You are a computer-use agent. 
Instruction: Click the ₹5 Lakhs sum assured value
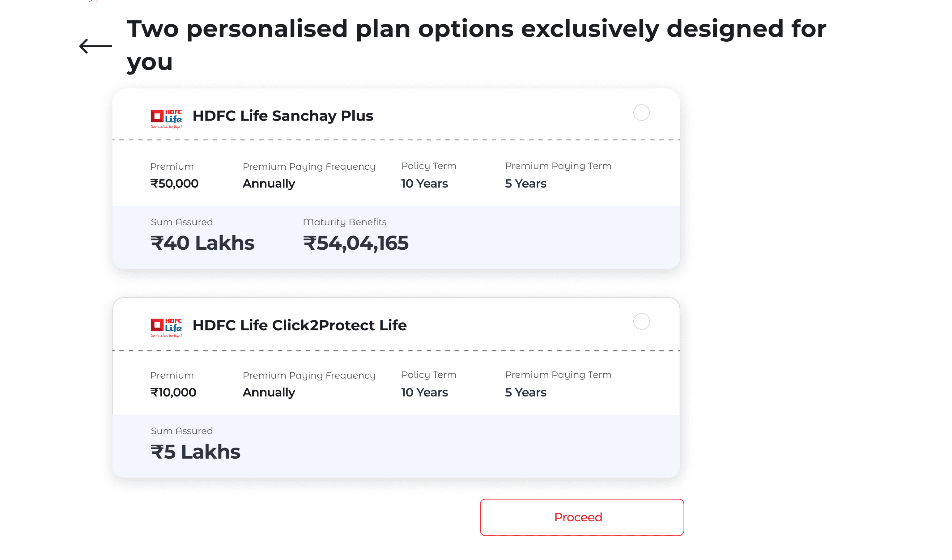[195, 452]
